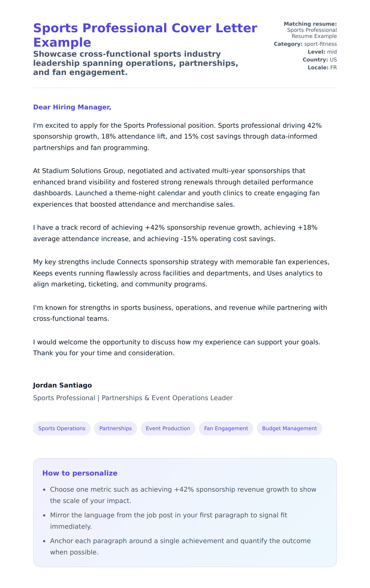Click the Sports Professional Cover Letter Example title

pos(145,35)
